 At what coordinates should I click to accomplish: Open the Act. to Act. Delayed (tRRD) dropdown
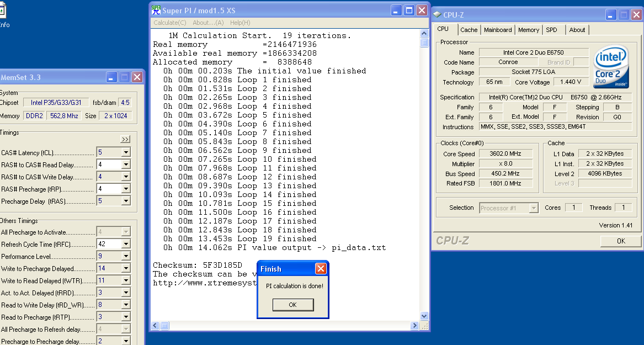pos(126,293)
